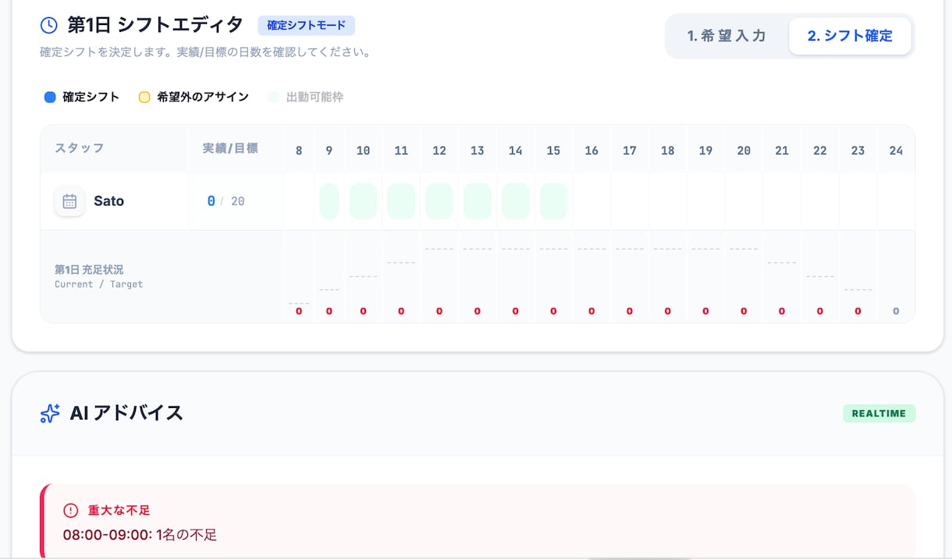
Task: Click the REALTIME badge
Action: pos(879,413)
